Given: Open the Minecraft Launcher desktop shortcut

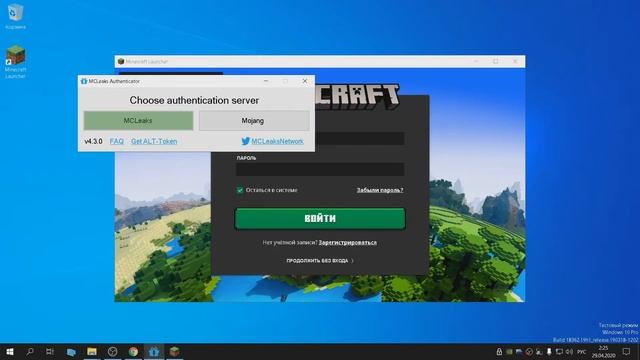Looking at the screenshot, I should [x=16, y=61].
